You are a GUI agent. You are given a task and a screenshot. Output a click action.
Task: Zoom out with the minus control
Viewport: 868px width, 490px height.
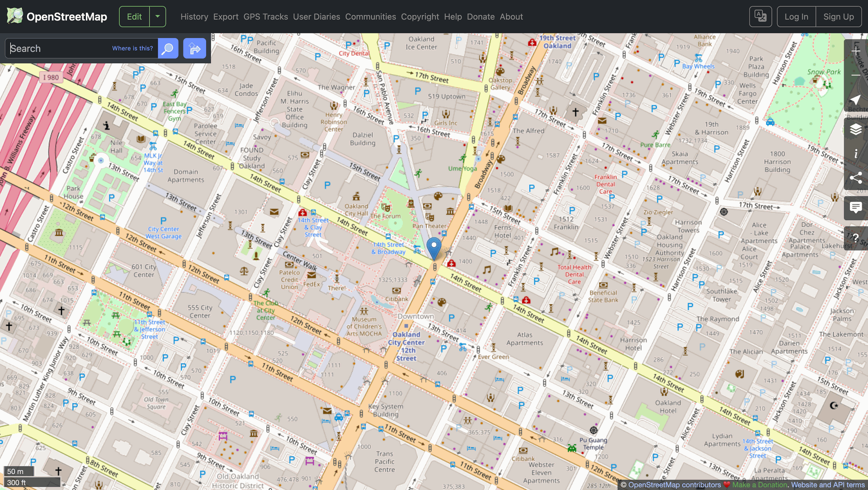(855, 75)
